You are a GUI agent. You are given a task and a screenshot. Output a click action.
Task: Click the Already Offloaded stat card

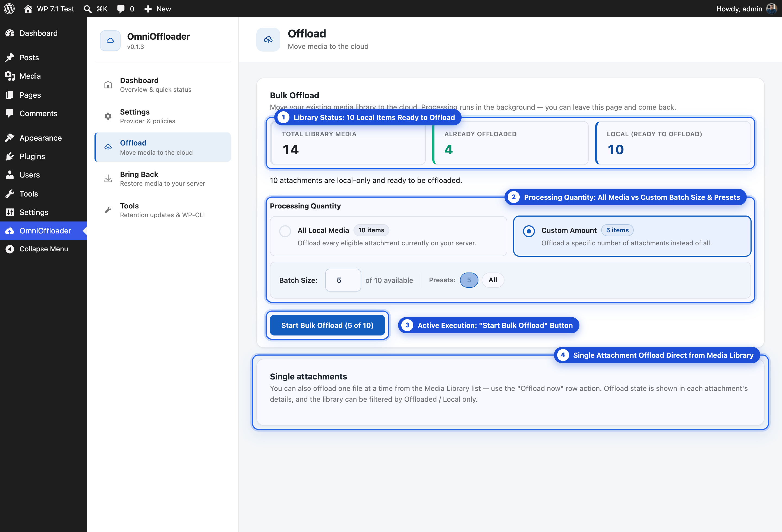coord(510,143)
